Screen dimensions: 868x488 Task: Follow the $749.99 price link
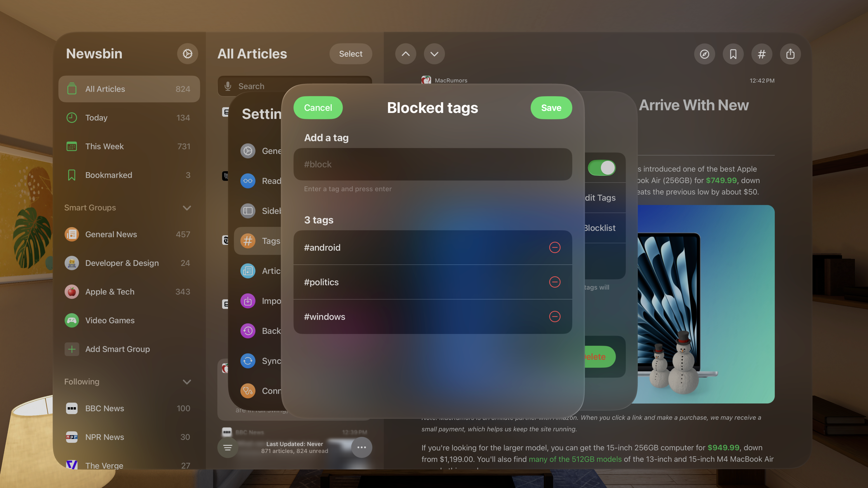click(x=721, y=181)
